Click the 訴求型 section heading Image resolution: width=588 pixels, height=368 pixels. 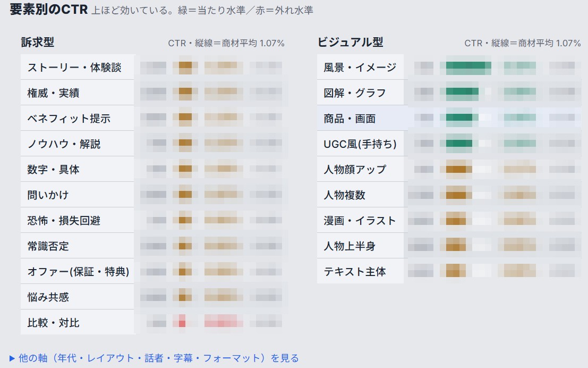click(38, 42)
